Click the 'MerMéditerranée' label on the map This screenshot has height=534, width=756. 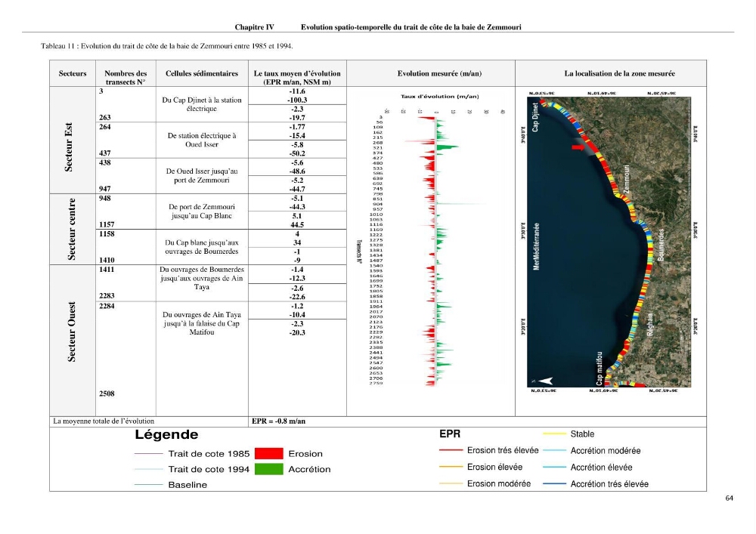pos(536,246)
